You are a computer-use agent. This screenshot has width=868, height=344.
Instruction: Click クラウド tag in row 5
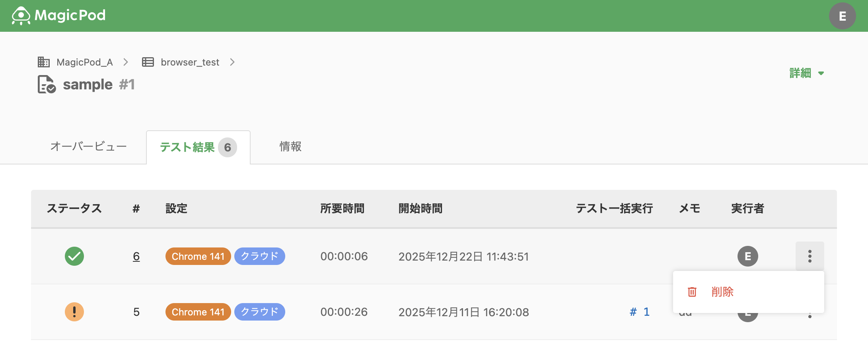click(260, 312)
